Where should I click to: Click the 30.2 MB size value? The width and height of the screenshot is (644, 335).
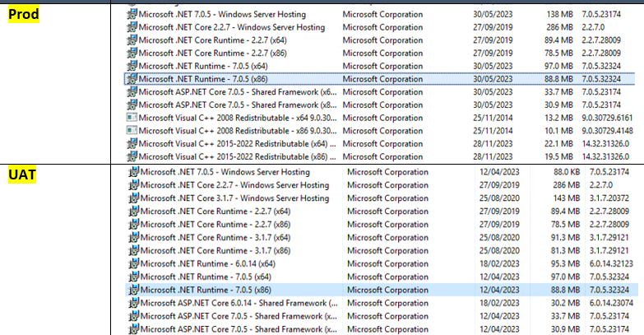click(566, 304)
